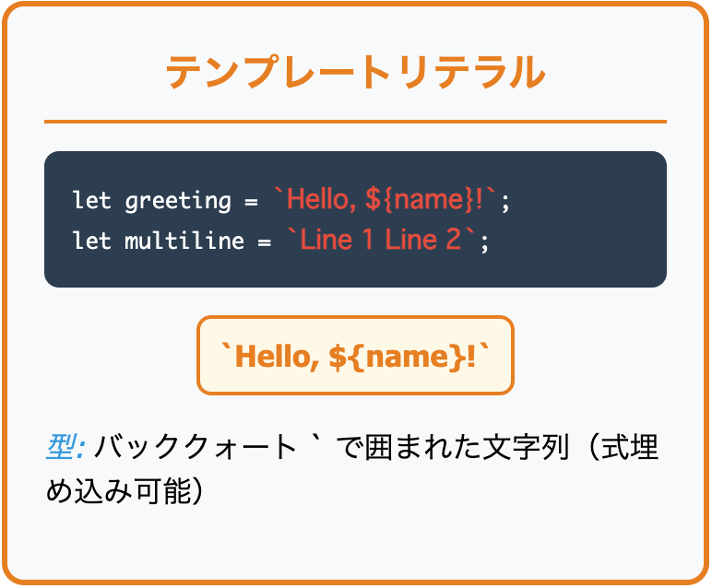Click the テンプレートリテラル heading

coord(355,73)
